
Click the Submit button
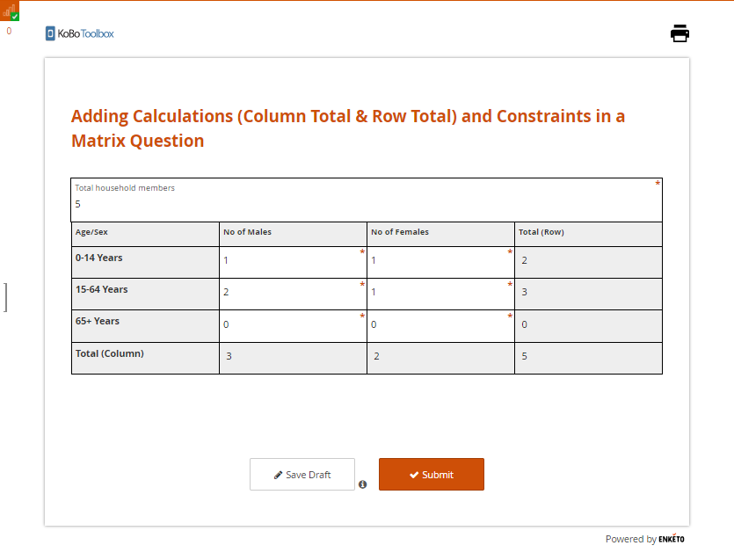[x=431, y=475]
